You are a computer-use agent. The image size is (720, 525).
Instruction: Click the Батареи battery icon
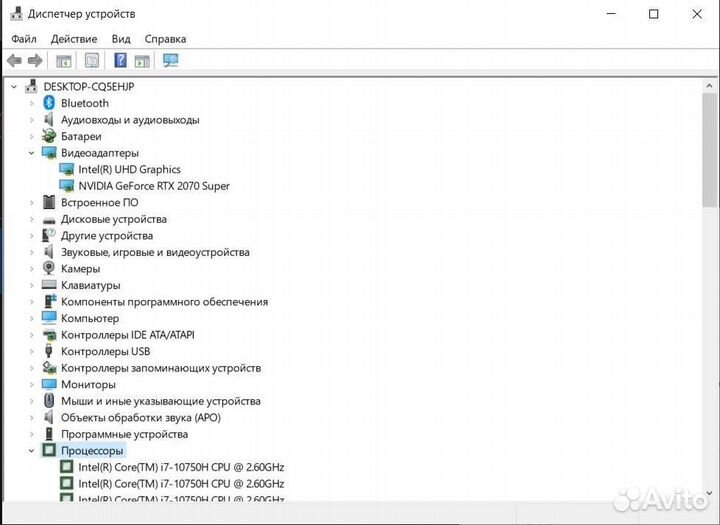coord(49,136)
